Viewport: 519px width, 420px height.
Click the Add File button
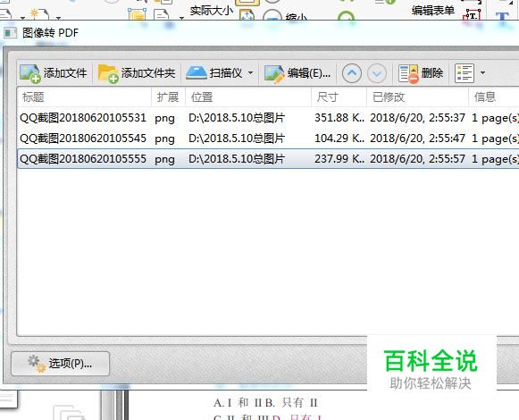coord(54,73)
